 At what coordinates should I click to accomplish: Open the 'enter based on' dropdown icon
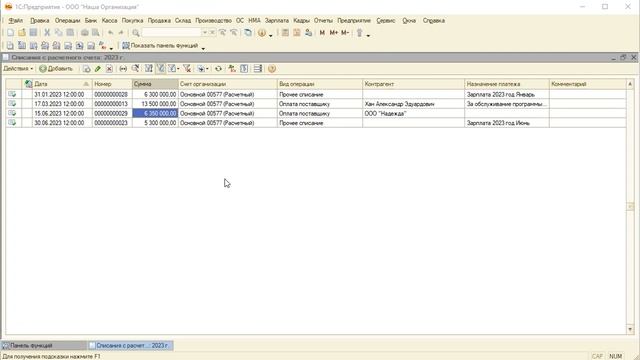(x=202, y=69)
